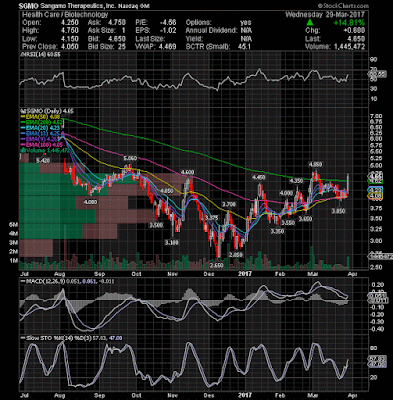Click the SCTR (Small) value 45.1
This screenshot has width=393, height=400.
tap(245, 47)
